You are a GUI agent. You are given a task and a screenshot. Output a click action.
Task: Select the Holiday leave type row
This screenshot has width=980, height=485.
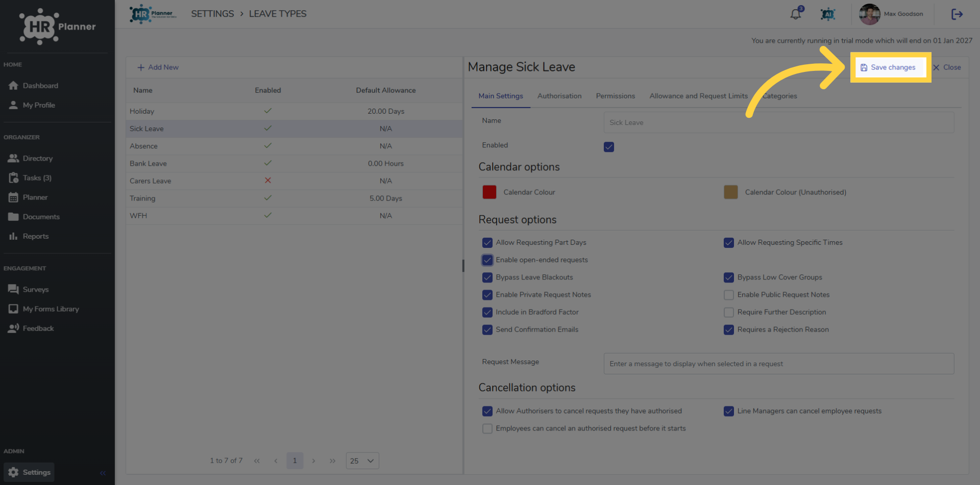click(x=295, y=111)
